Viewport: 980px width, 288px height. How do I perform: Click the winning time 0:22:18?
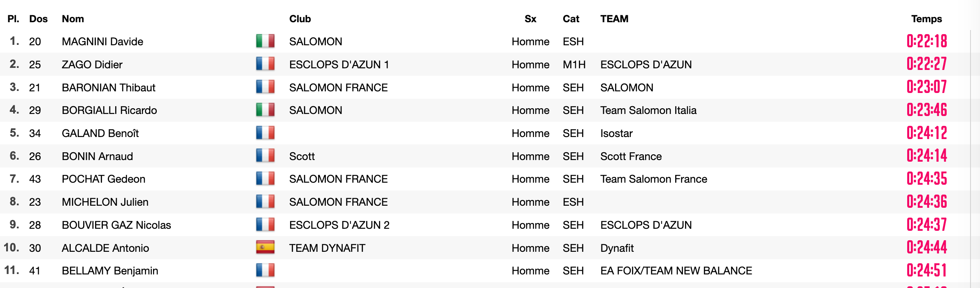(x=927, y=41)
